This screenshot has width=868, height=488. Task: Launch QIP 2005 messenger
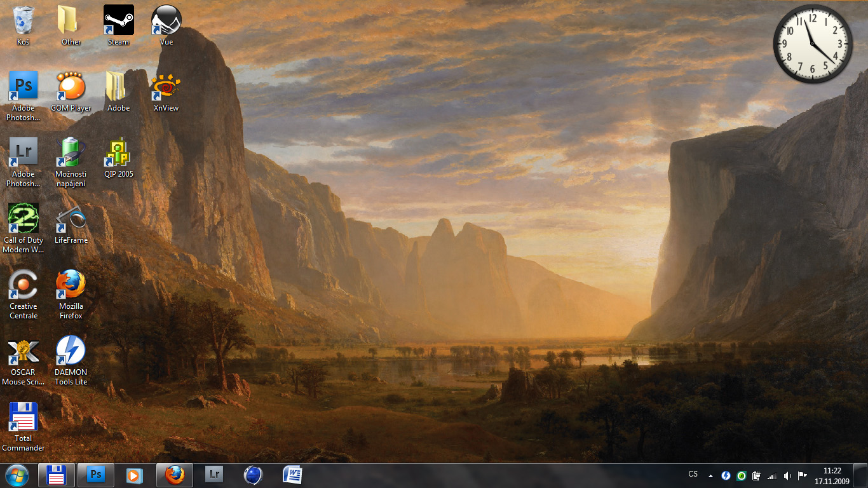click(x=118, y=151)
